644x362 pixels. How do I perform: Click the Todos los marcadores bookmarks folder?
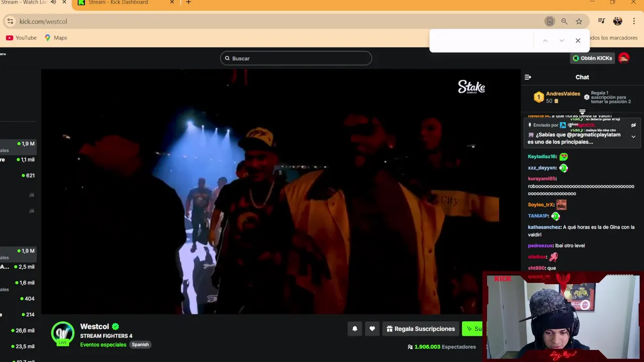tap(613, 38)
